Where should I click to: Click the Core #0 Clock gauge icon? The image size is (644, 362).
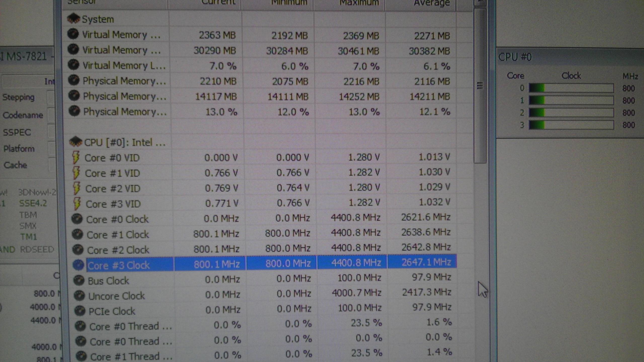[77, 219]
